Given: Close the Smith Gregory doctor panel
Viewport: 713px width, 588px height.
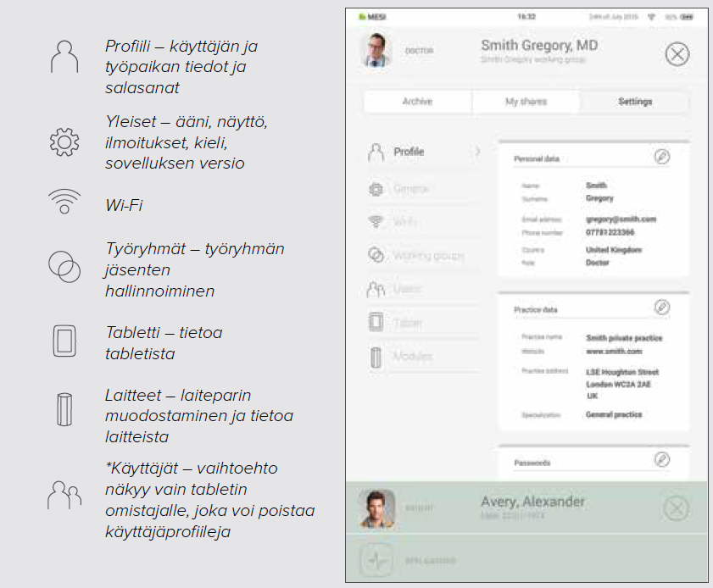Looking at the screenshot, I should 677,54.
